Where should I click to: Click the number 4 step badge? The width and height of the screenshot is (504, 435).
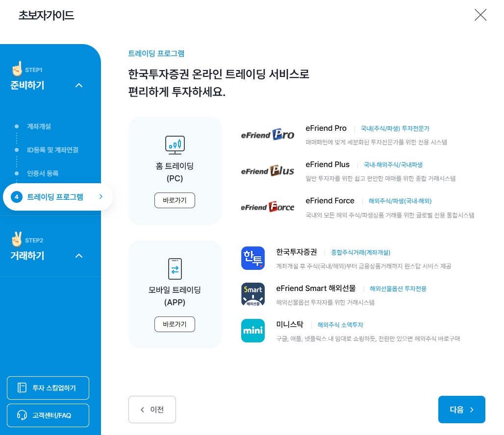pyautogui.click(x=17, y=196)
